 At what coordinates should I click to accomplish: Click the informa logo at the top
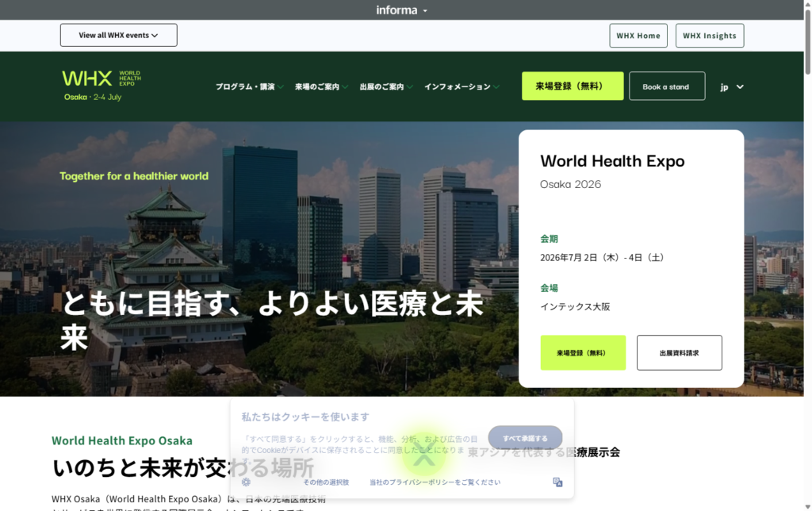coord(396,10)
